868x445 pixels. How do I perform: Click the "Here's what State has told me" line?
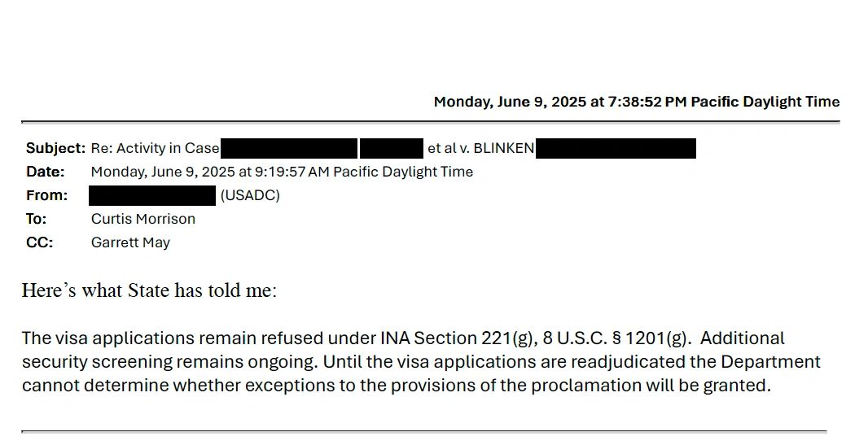[x=149, y=290]
